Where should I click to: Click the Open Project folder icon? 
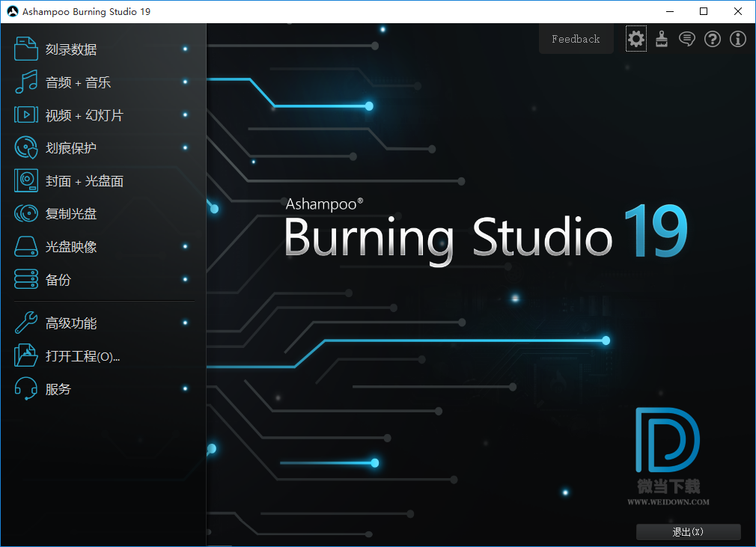(x=26, y=355)
